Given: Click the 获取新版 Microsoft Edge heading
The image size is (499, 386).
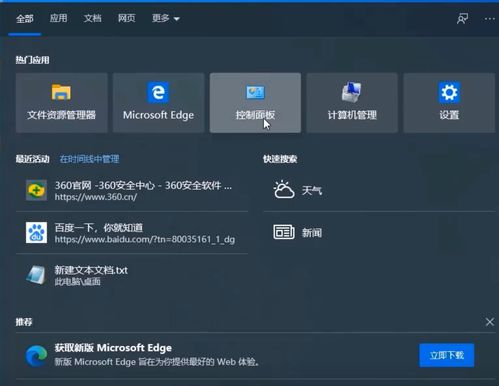Looking at the screenshot, I should coord(113,348).
